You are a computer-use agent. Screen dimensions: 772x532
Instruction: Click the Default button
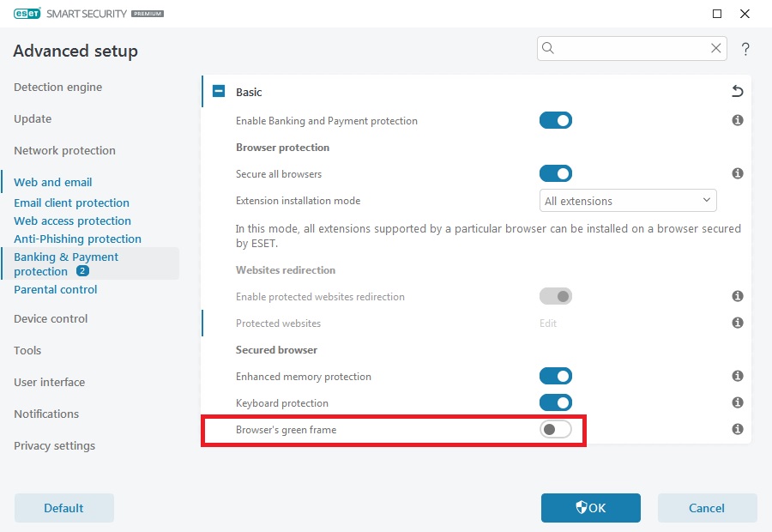pos(64,508)
